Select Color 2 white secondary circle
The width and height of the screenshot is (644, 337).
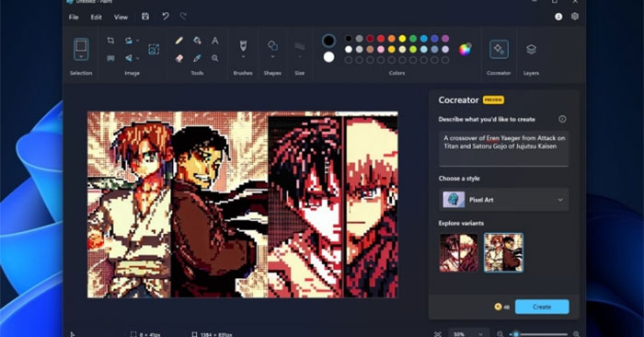328,57
